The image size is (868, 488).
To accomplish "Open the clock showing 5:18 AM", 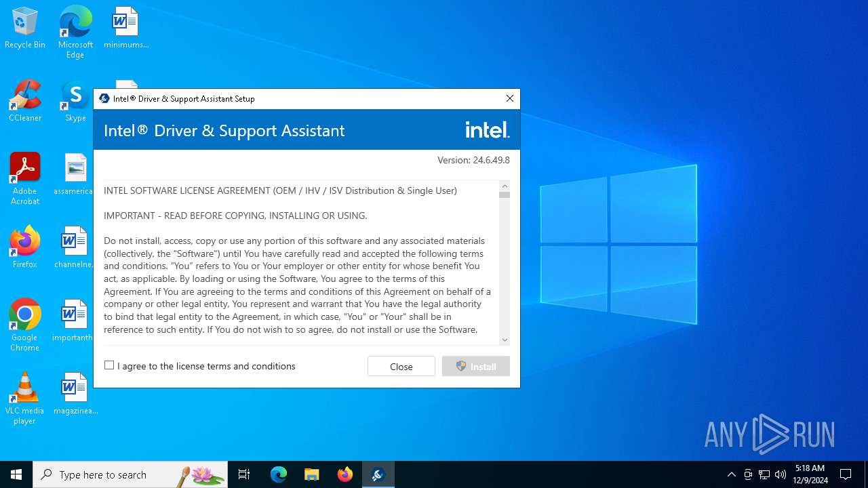I will point(810,474).
